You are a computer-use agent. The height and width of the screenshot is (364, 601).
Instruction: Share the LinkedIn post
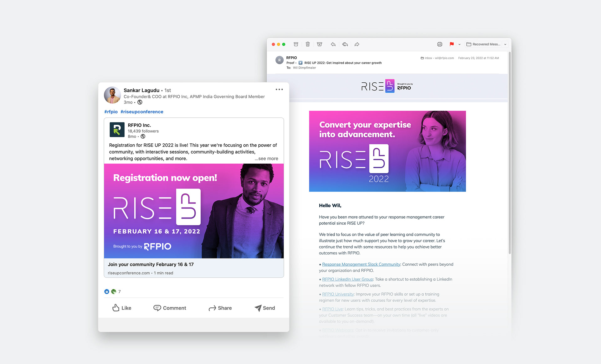pyautogui.click(x=220, y=308)
